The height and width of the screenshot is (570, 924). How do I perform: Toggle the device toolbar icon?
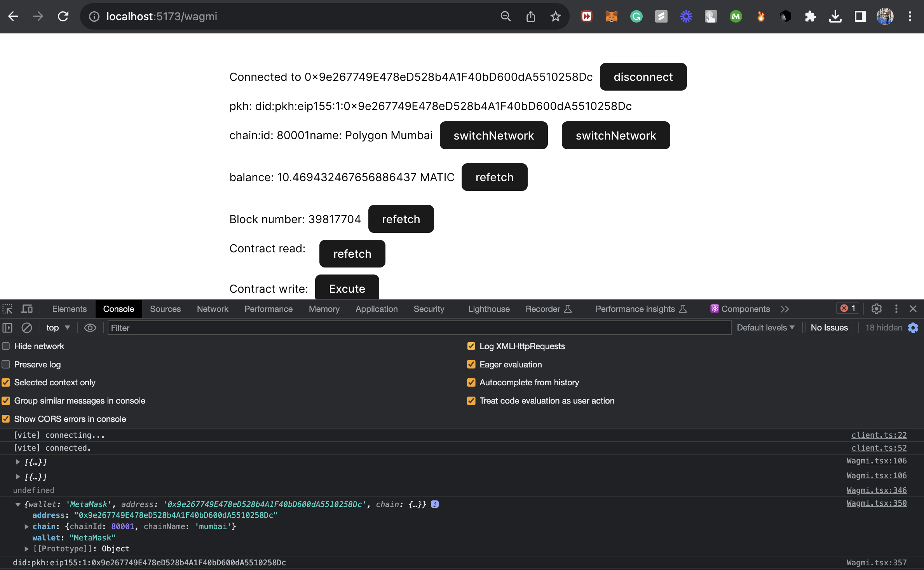coord(27,309)
